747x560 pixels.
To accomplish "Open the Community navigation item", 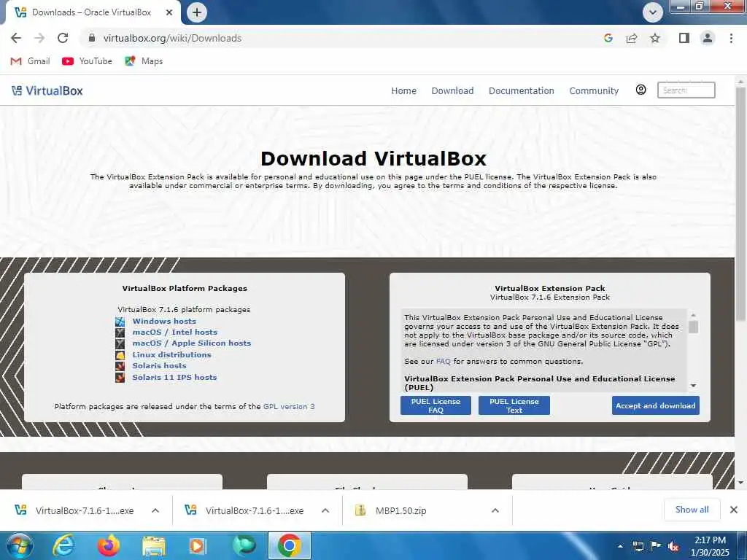I will (594, 91).
